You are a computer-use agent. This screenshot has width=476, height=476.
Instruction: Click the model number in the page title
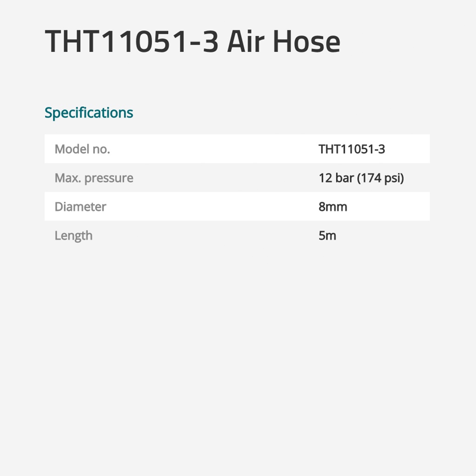point(132,41)
